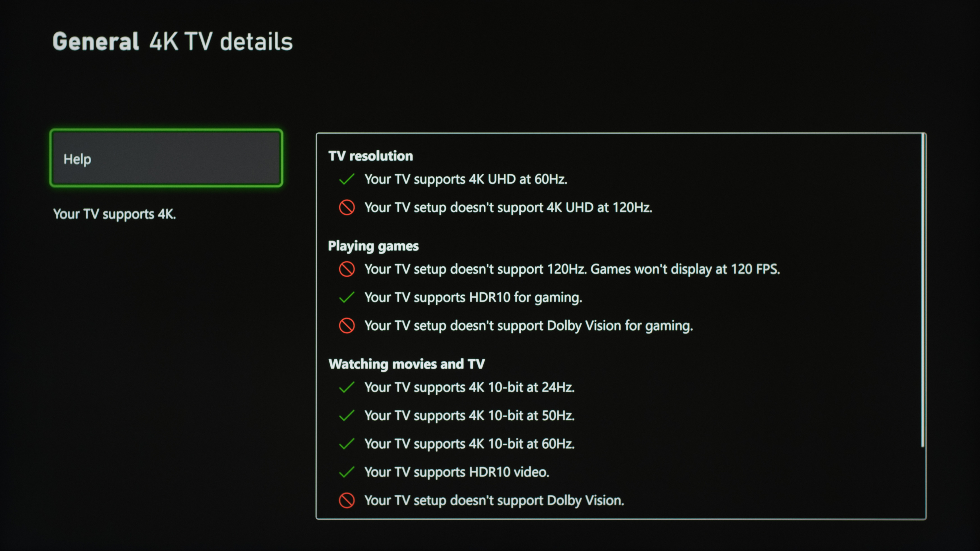The width and height of the screenshot is (980, 551).
Task: Click the red icon on the last Dolby Vision line
Action: tap(347, 500)
